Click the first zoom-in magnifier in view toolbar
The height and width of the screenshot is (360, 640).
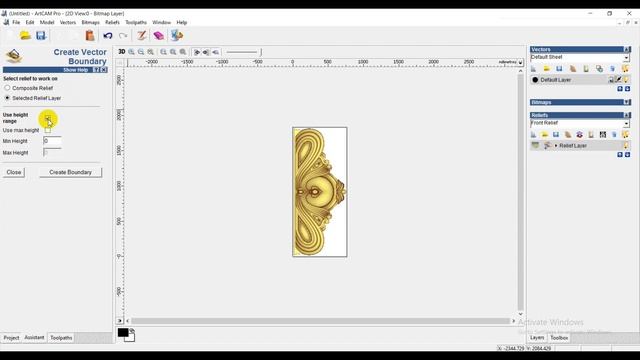pyautogui.click(x=131, y=52)
